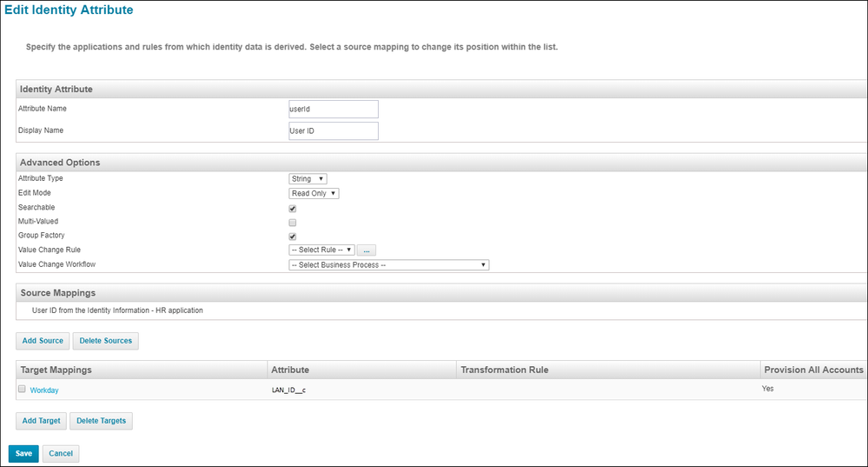Screen dimensions: 868x467
Task: Click the Attribute Name input field
Action: click(x=334, y=110)
